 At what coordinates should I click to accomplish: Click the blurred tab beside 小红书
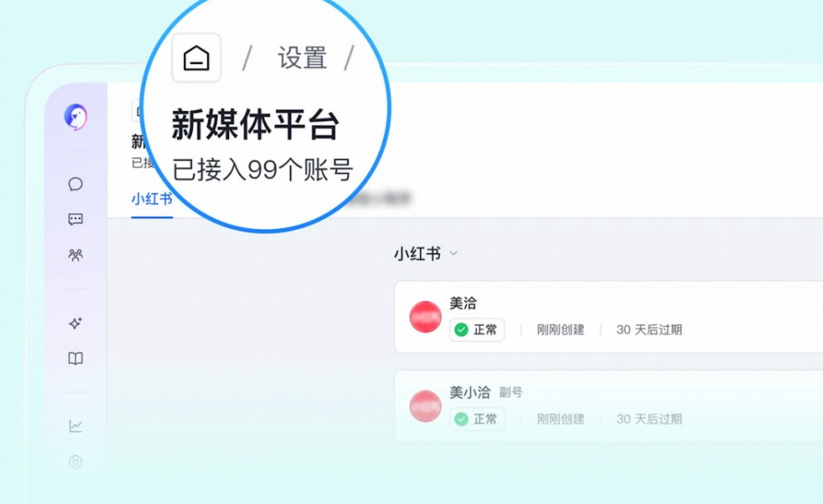click(x=382, y=198)
